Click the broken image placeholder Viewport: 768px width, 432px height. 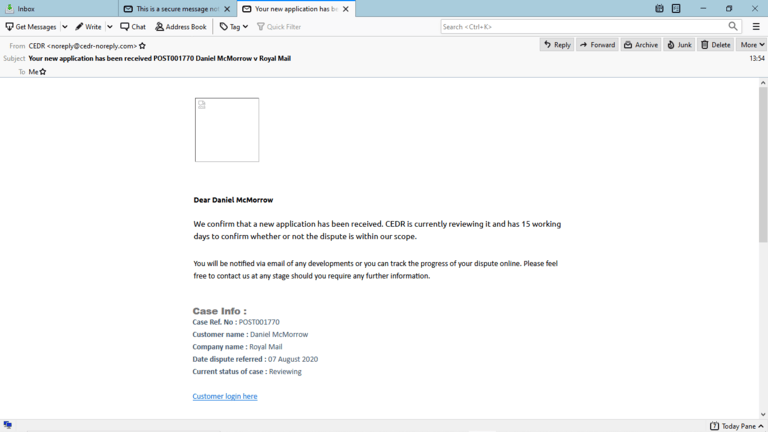pos(227,130)
